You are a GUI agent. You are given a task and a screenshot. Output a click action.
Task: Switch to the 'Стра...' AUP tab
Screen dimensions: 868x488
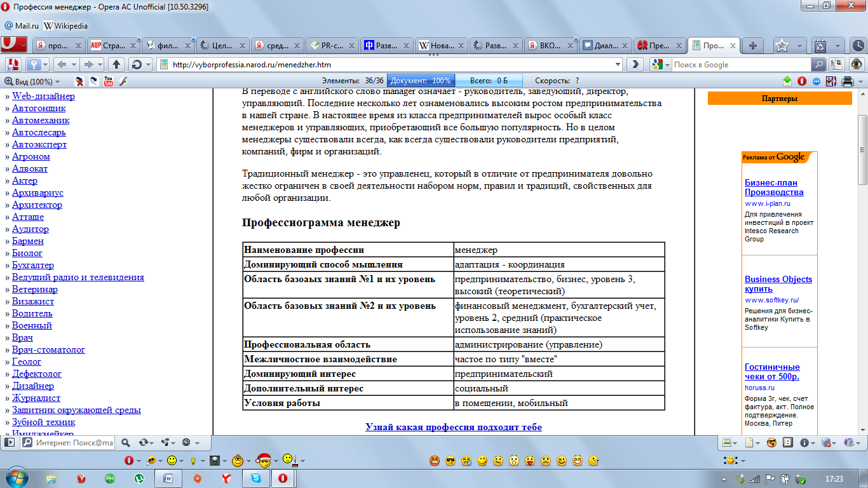pyautogui.click(x=114, y=45)
